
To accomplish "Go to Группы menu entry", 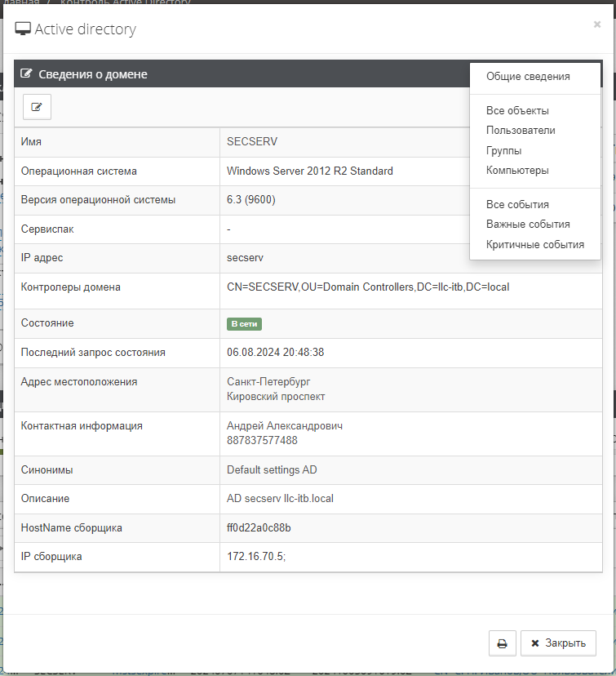I will pos(504,151).
